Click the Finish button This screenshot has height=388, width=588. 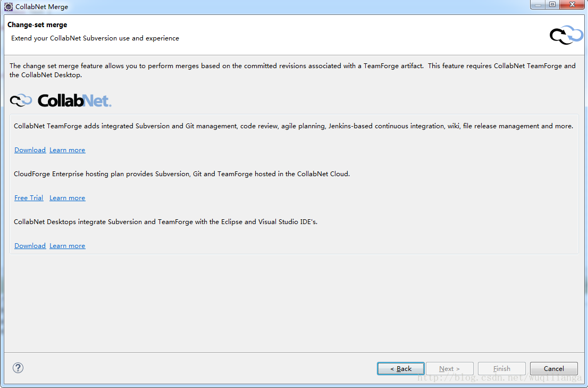pyautogui.click(x=502, y=368)
